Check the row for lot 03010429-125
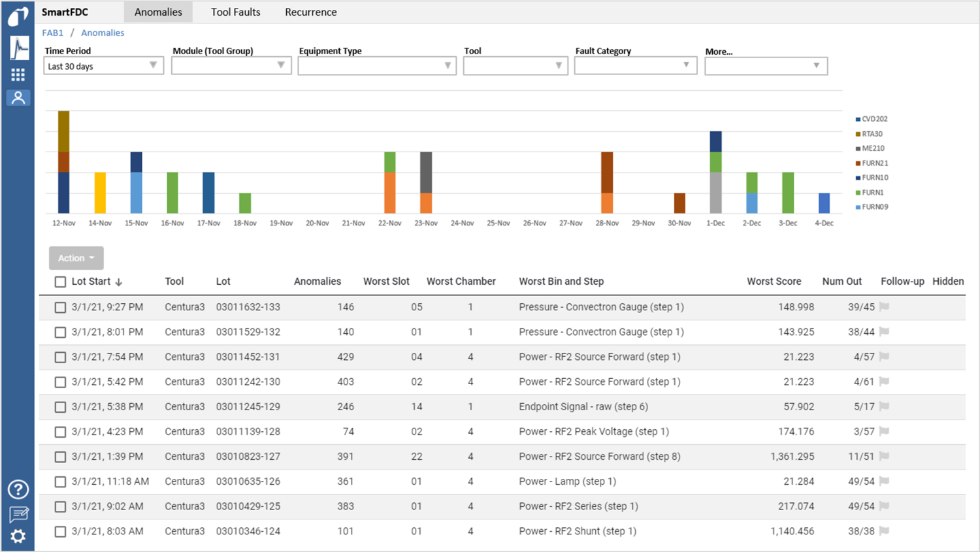Viewport: 980px width, 552px height. coord(60,506)
